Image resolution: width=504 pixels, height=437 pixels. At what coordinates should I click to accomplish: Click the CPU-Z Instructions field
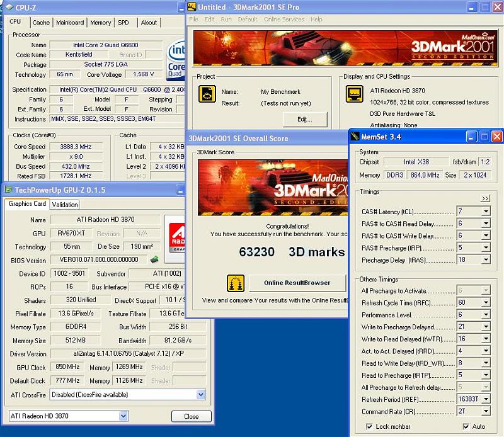117,119
